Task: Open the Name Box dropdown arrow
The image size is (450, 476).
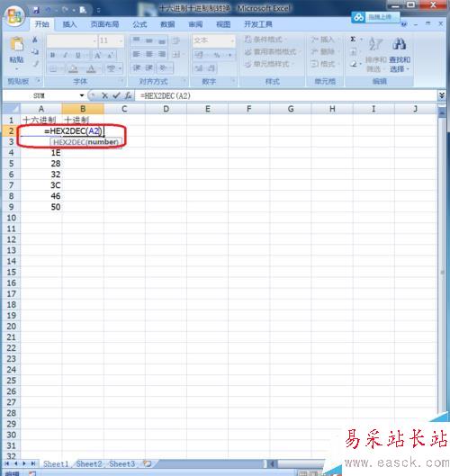Action: tap(82, 95)
